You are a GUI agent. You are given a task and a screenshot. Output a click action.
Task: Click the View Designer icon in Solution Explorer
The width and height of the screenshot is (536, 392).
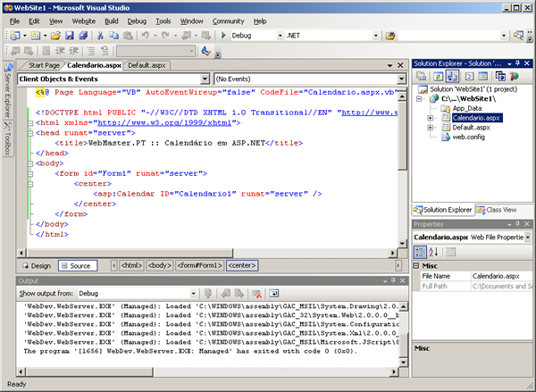pyautogui.click(x=482, y=76)
